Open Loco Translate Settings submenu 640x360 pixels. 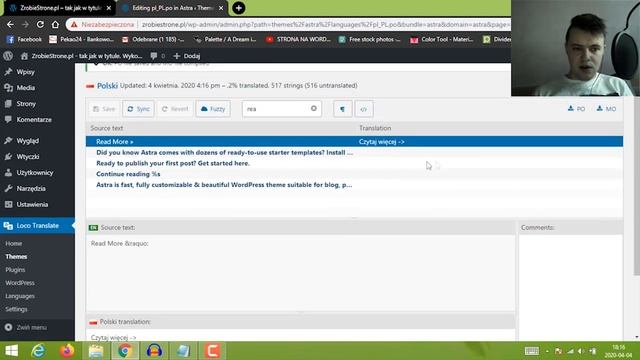coord(16,309)
